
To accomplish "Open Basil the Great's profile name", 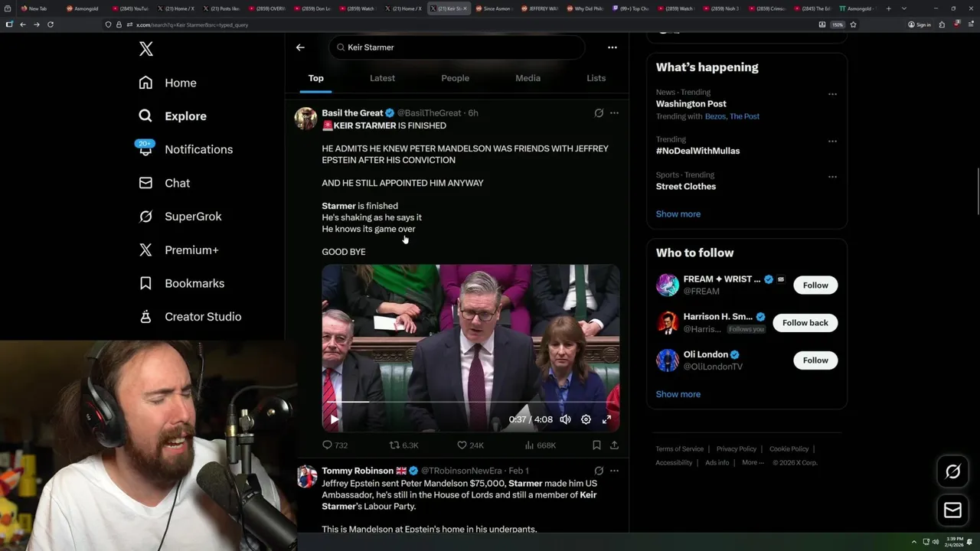I will point(352,113).
